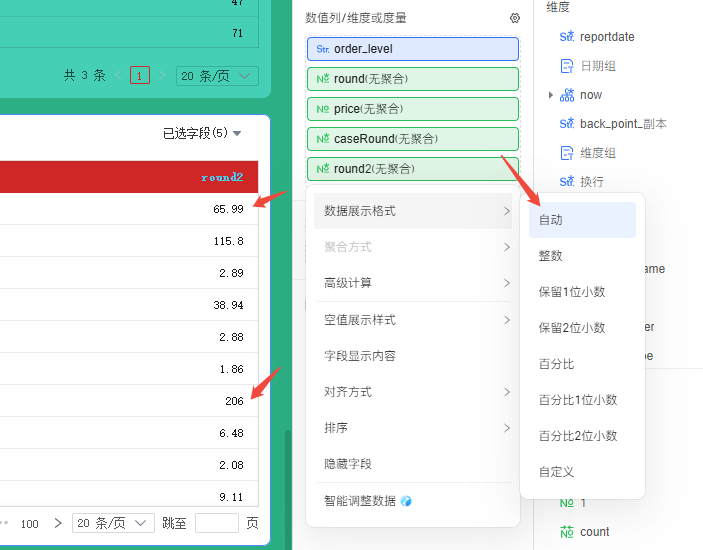The width and height of the screenshot is (703, 550).
Task: Click next page arrow in bottom pagination
Action: click(58, 523)
